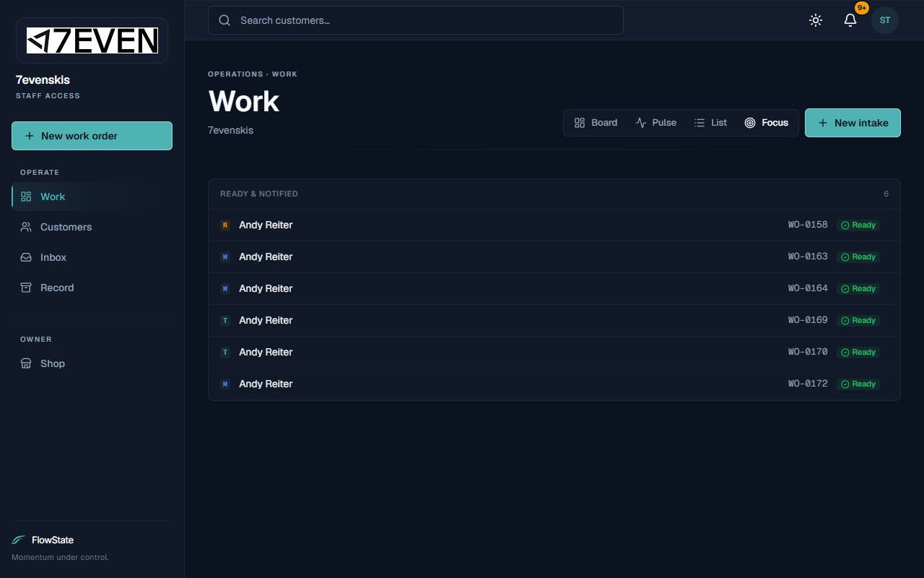Click the FlowState logo link

(43, 540)
